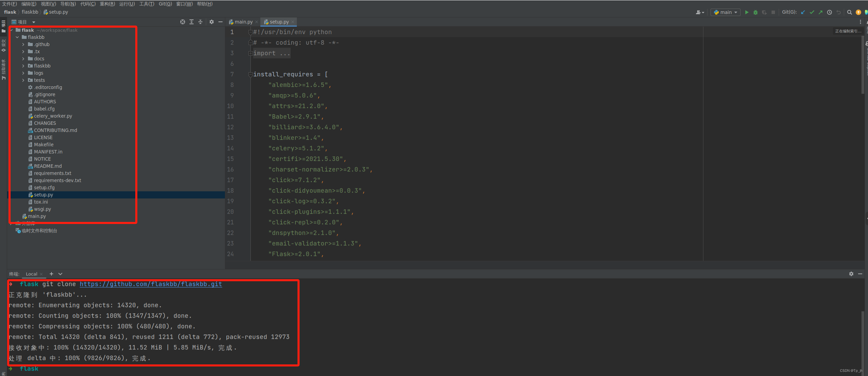The height and width of the screenshot is (376, 868).
Task: Open the Git(G) menu
Action: click(165, 4)
